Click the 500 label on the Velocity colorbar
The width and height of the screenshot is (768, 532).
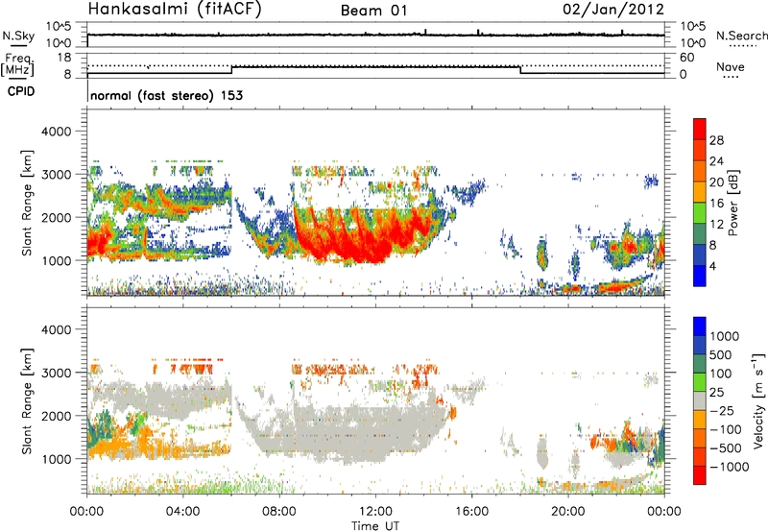coord(721,354)
